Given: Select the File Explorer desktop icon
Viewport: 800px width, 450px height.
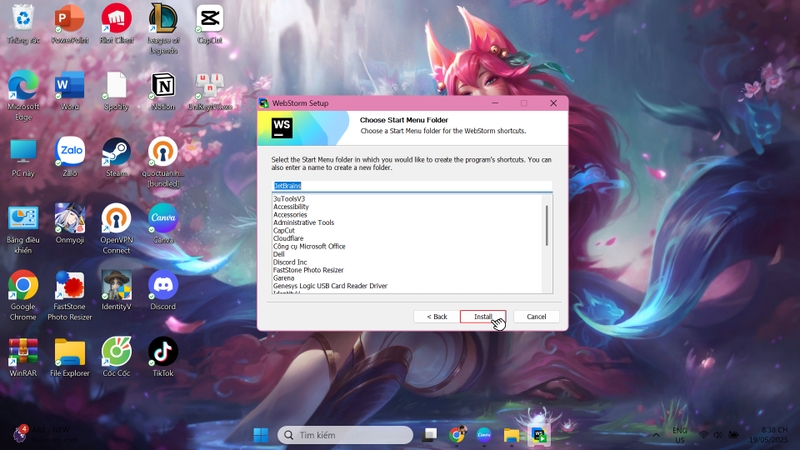Looking at the screenshot, I should point(70,357).
